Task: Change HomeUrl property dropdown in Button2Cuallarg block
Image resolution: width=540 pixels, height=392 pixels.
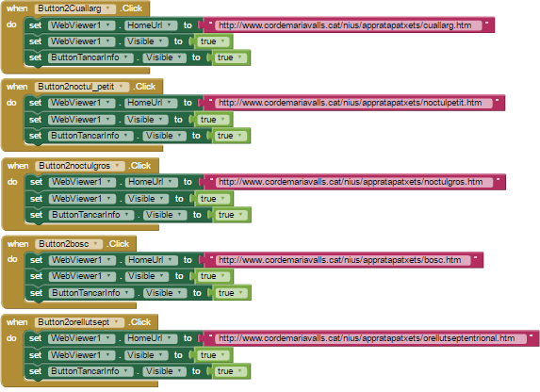Action: pos(151,25)
